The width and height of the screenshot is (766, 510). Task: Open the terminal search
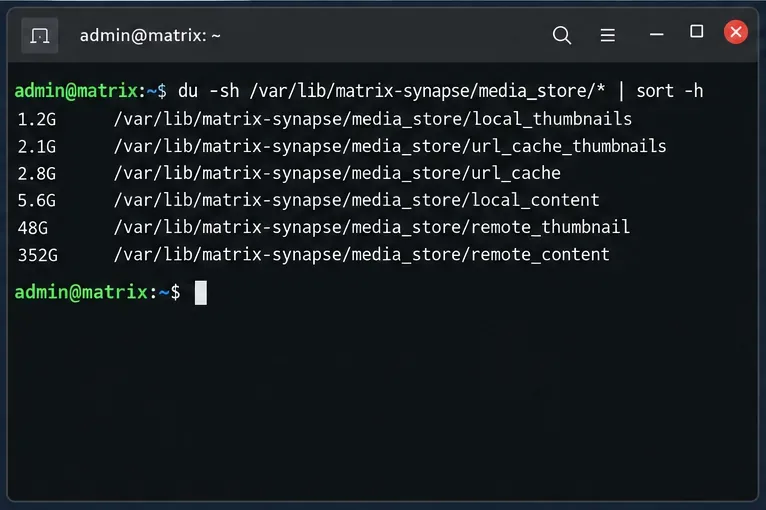pyautogui.click(x=562, y=35)
